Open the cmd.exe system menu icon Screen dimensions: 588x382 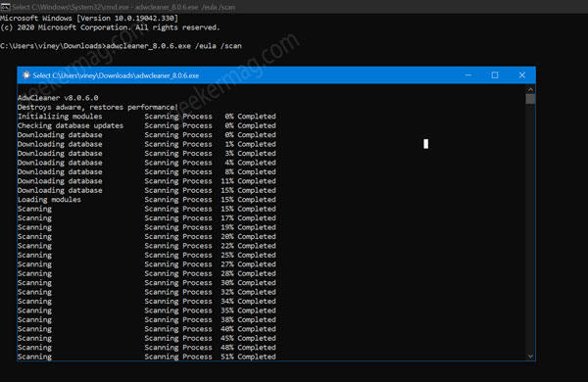point(5,7)
